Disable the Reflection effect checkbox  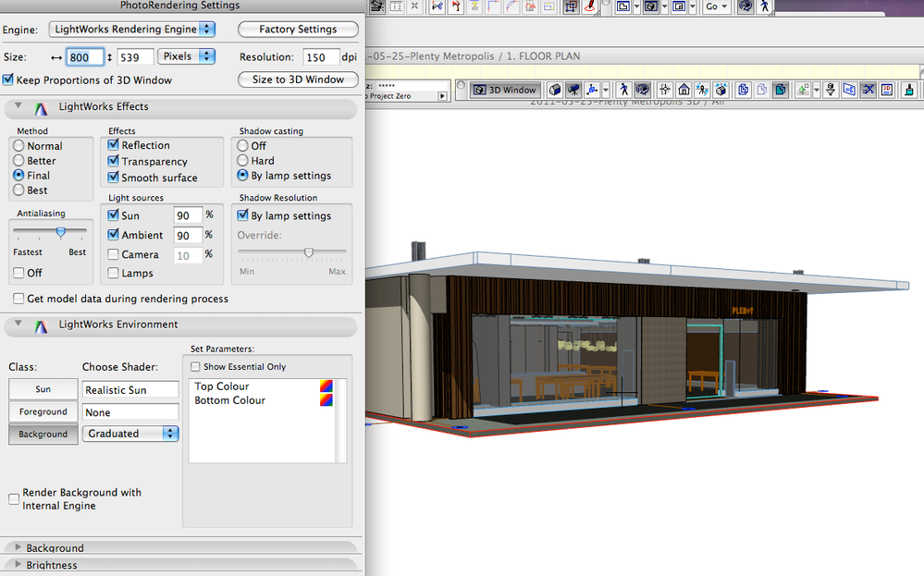pyautogui.click(x=114, y=145)
